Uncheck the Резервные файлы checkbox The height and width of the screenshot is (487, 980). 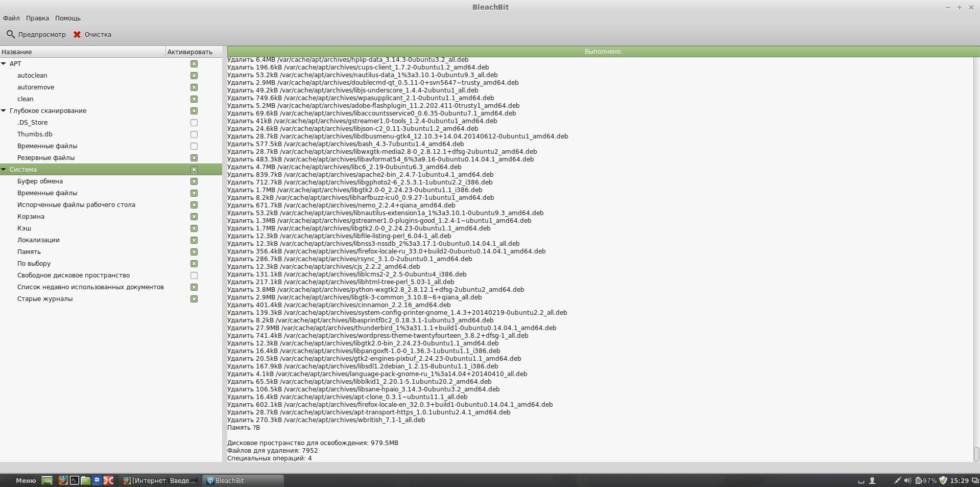(194, 158)
